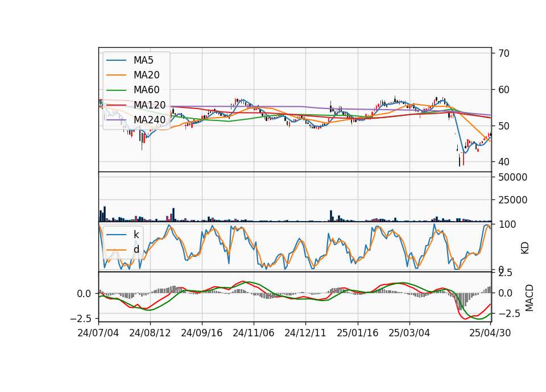Click the 25/01/16 date tick label
This screenshot has width=546, height=392.
click(x=358, y=333)
